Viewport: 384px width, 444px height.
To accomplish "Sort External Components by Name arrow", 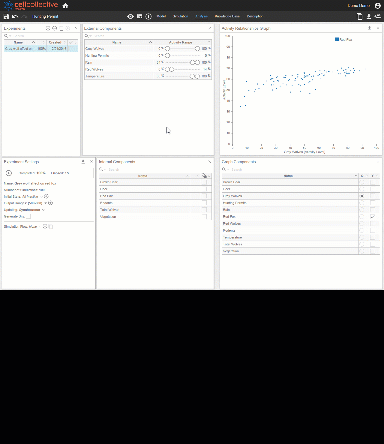I will (x=150, y=42).
